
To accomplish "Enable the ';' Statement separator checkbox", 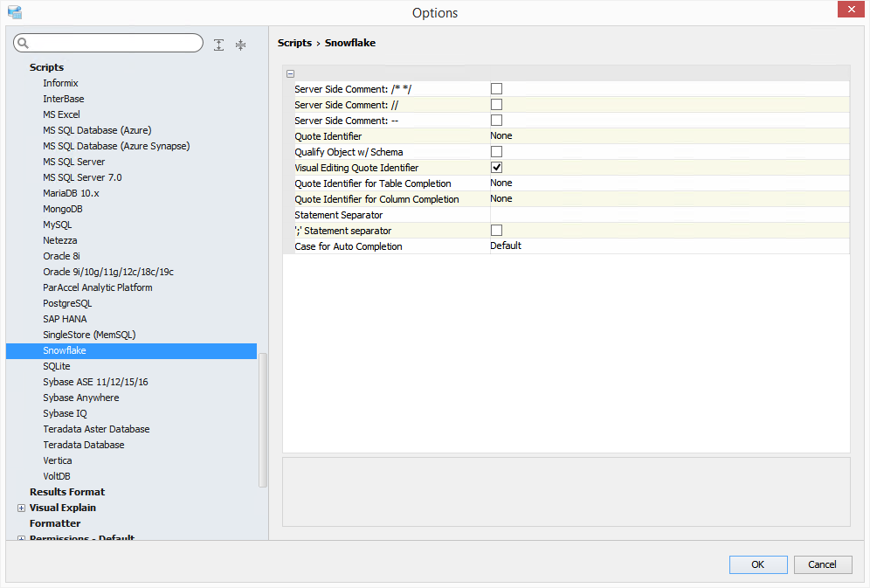I will click(496, 231).
